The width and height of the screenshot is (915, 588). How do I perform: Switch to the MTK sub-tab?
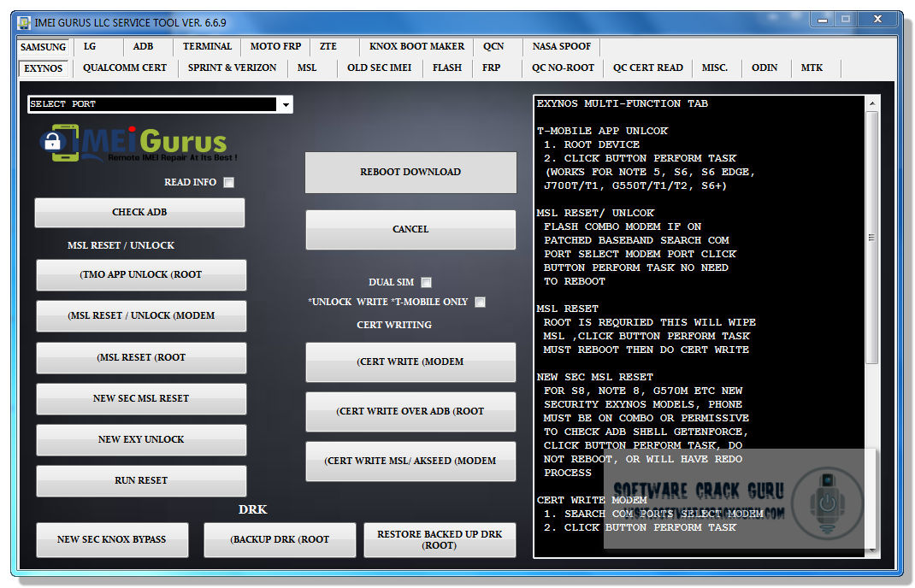812,68
